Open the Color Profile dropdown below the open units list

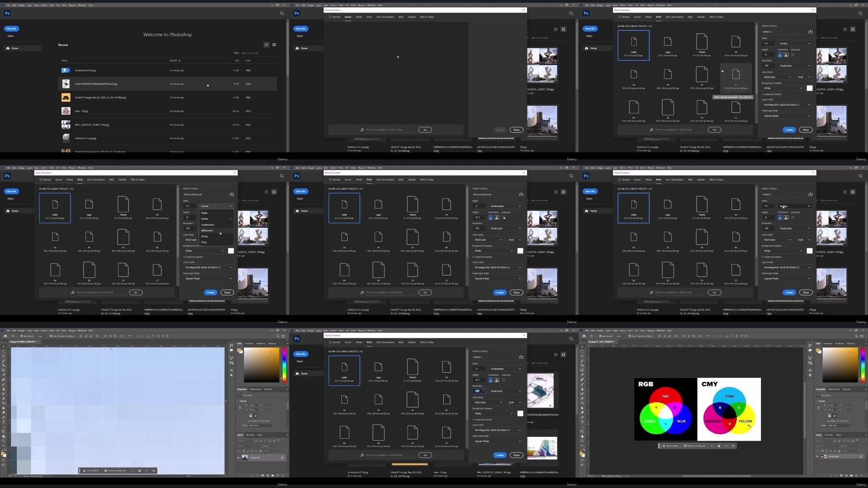(x=208, y=267)
